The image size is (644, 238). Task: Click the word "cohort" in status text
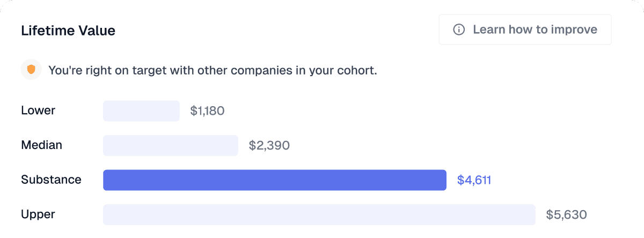click(356, 70)
